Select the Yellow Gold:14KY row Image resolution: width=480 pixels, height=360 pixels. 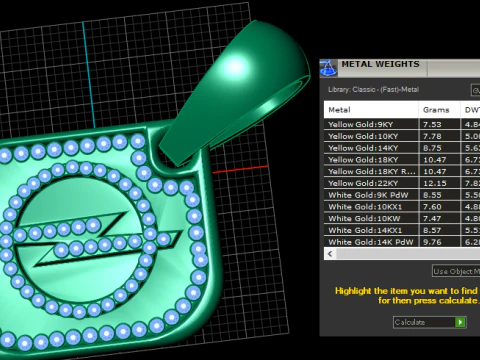coord(402,148)
